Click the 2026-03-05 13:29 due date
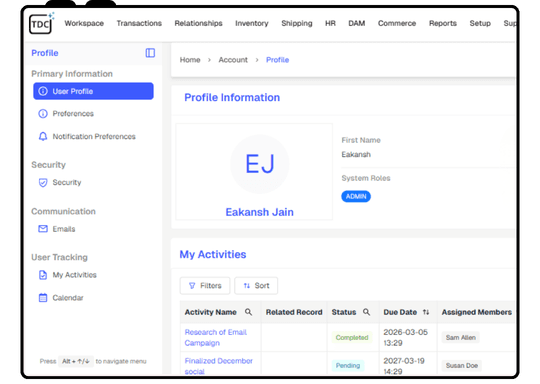 point(405,338)
